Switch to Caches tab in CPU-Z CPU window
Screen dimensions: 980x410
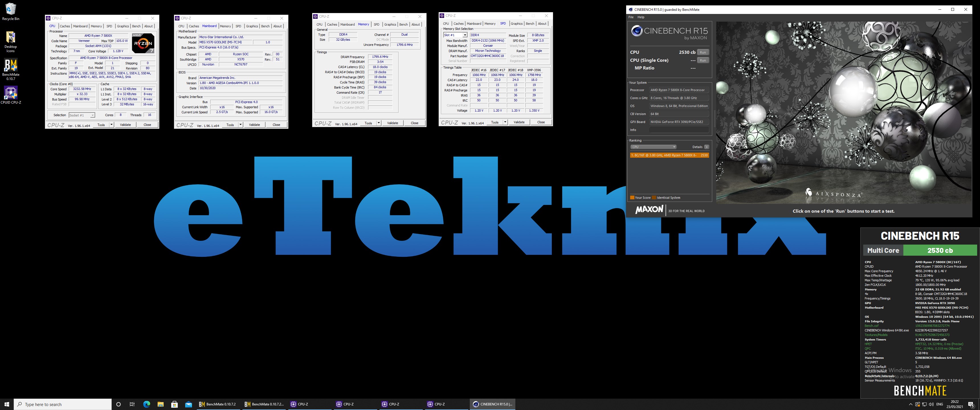[x=65, y=26]
